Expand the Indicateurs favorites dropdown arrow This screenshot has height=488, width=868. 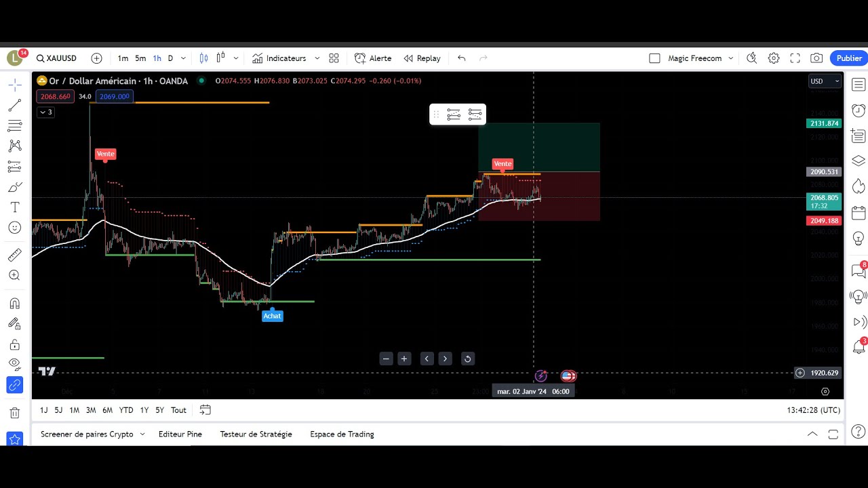click(x=317, y=58)
